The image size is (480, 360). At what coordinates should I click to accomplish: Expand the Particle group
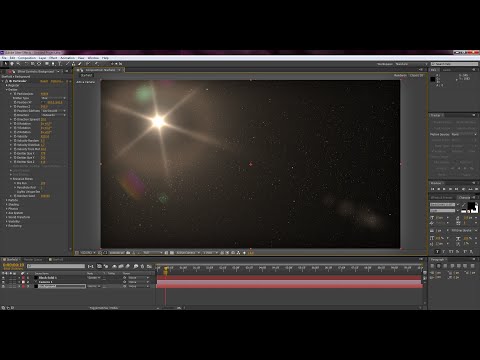(x=6, y=200)
